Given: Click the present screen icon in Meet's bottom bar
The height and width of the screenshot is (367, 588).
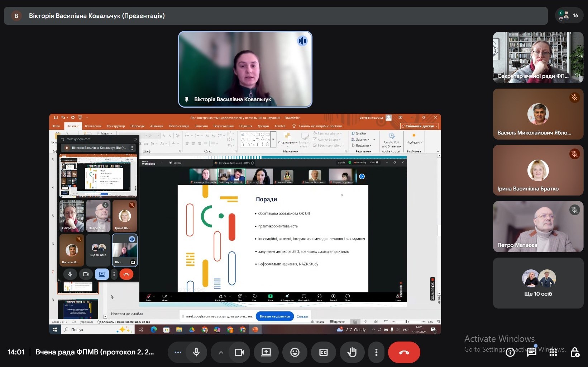Looking at the screenshot, I should (266, 352).
